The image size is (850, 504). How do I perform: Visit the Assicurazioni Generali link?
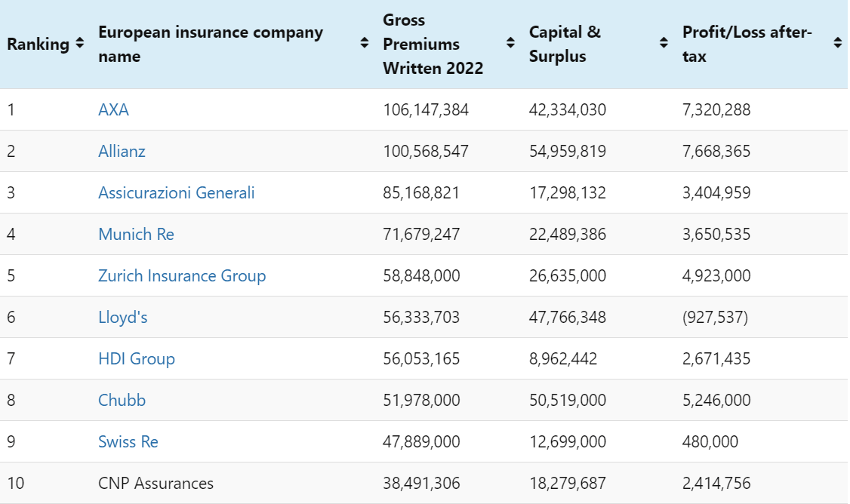click(x=176, y=193)
